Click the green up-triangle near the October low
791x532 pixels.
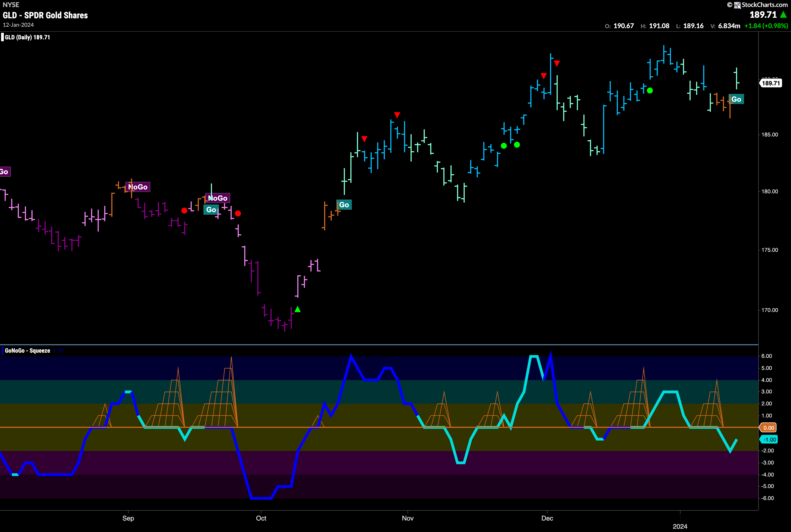[x=297, y=309]
